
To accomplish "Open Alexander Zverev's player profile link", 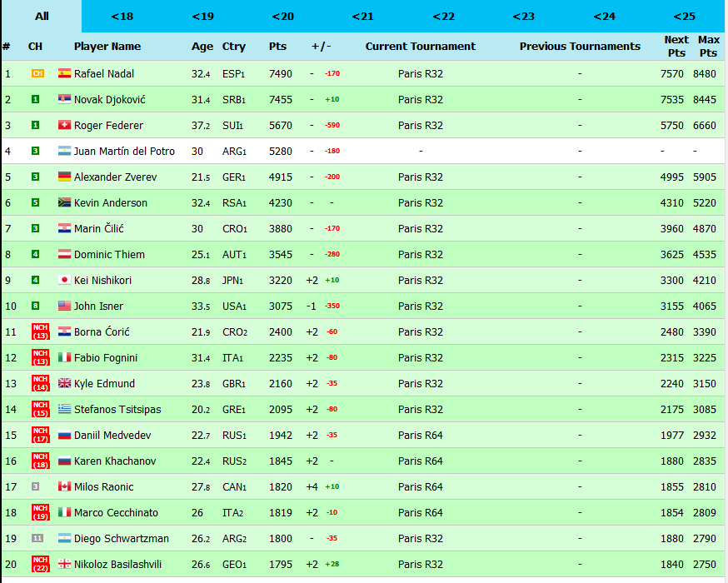I will (115, 177).
